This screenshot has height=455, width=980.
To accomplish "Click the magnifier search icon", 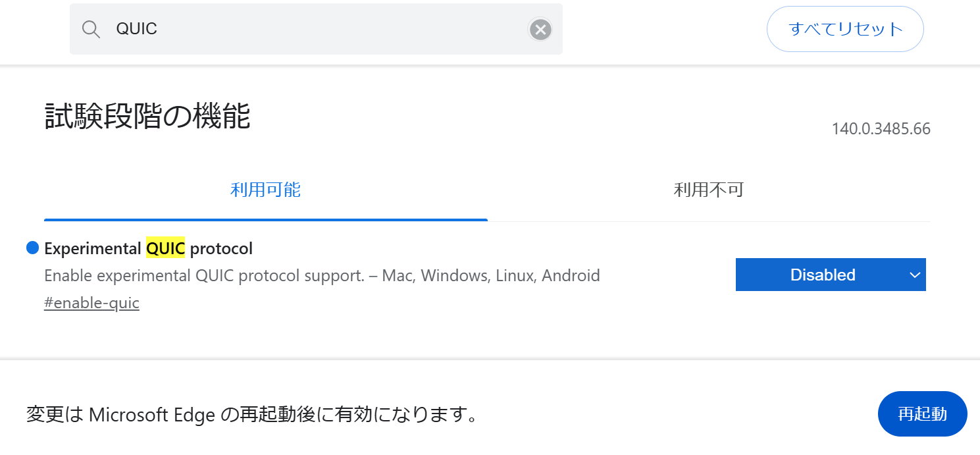I will pyautogui.click(x=91, y=29).
